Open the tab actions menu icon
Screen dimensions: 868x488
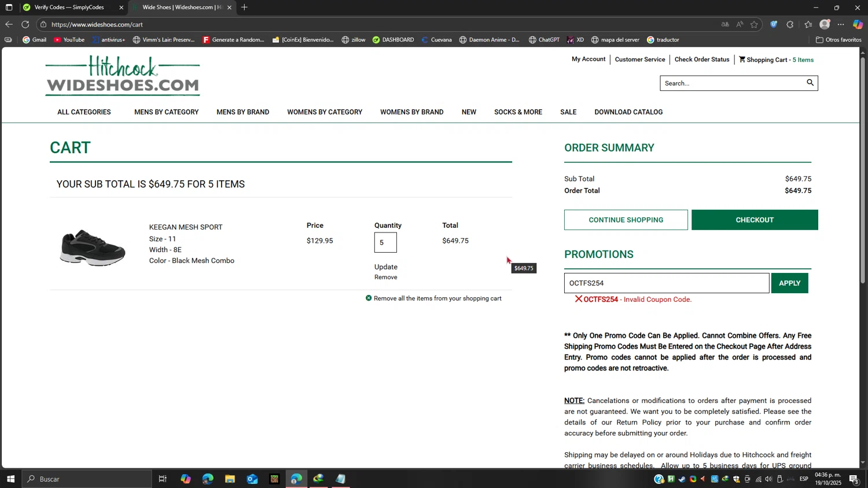[x=9, y=8]
